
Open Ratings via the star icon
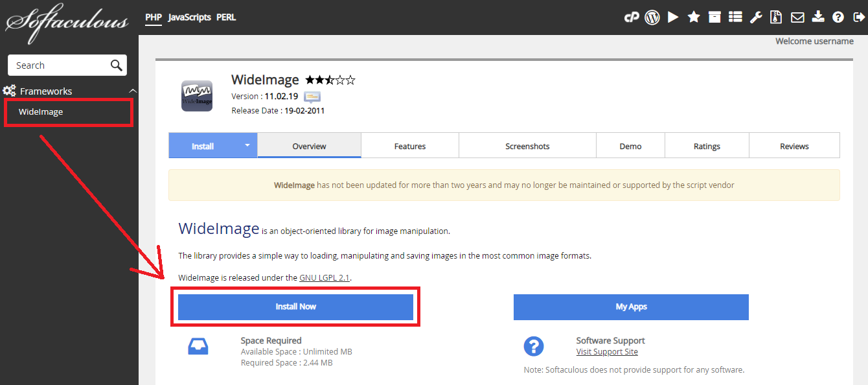[x=694, y=17]
